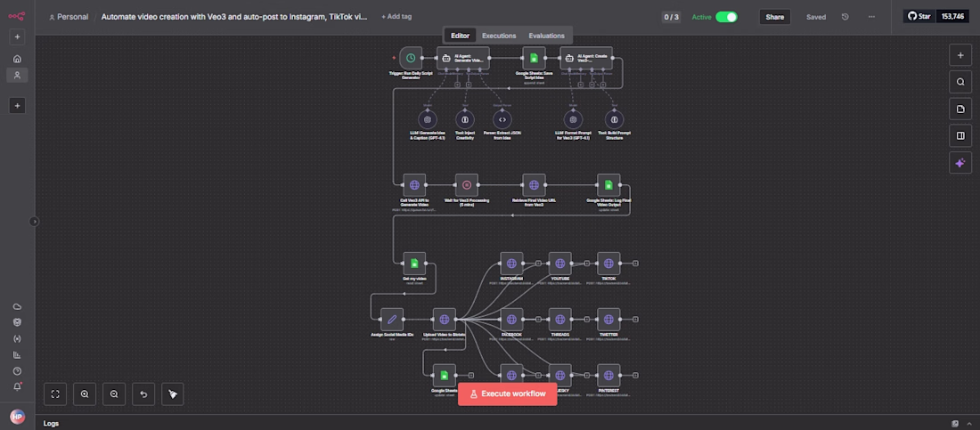Select the Call Veo3 API to Generate Video node
The height and width of the screenshot is (430, 980).
414,185
